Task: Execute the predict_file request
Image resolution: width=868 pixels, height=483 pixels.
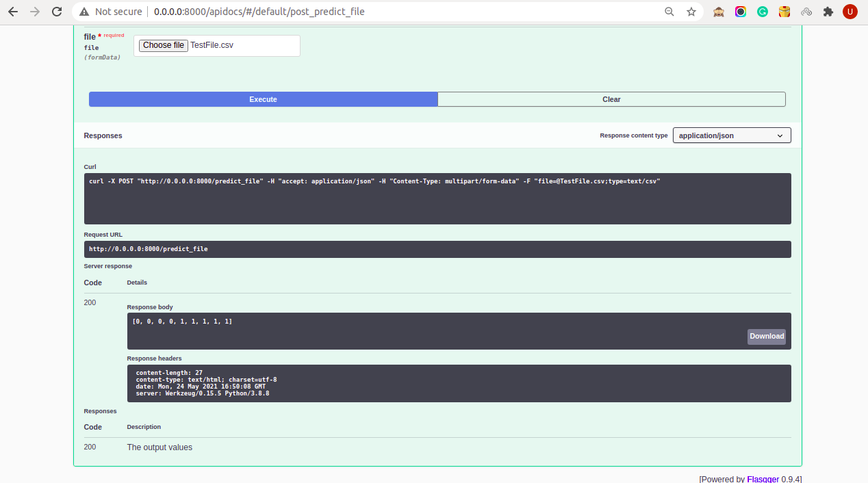Action: pos(263,99)
